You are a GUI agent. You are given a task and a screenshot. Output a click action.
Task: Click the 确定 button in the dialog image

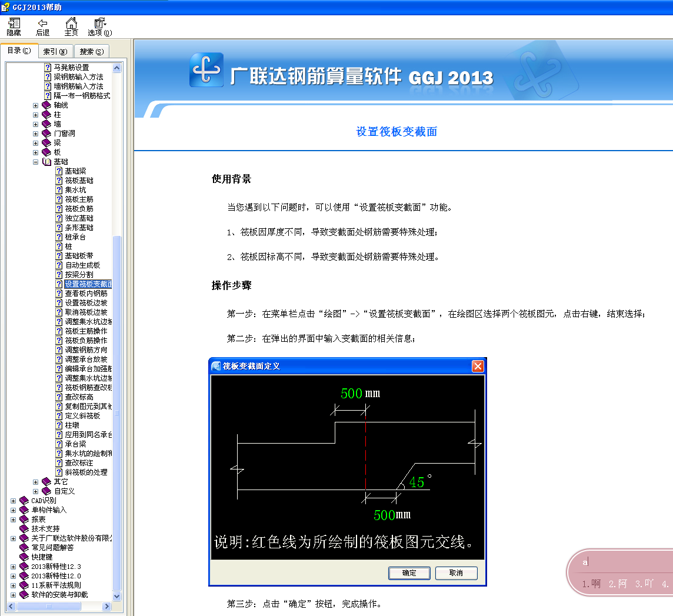tap(409, 573)
